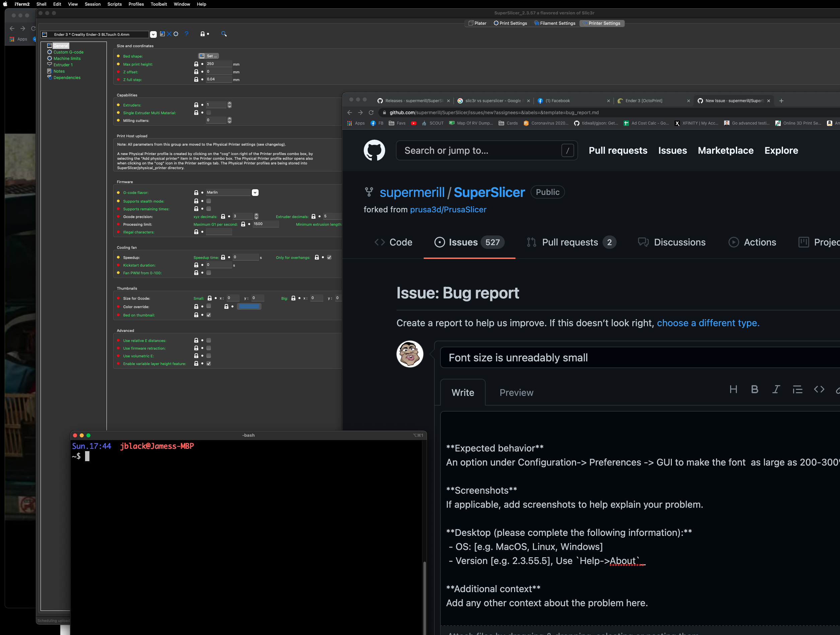Click the Set bed shape button
840x635 pixels.
208,56
